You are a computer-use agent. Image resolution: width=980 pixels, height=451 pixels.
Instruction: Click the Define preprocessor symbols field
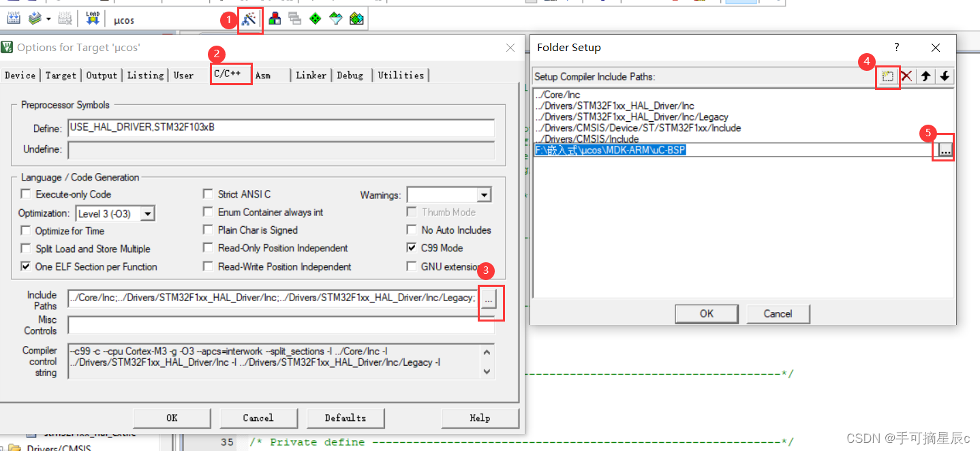(x=281, y=128)
